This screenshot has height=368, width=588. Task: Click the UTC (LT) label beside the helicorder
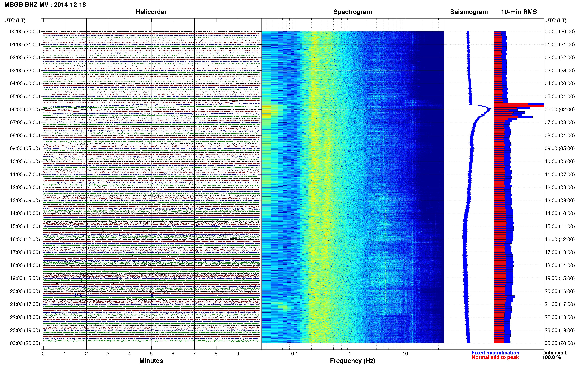tap(15, 20)
